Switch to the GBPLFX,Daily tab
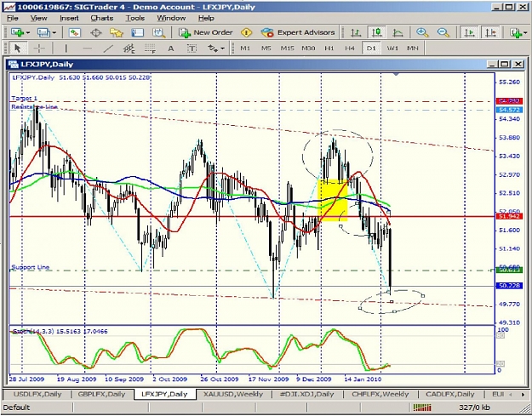 tap(102, 394)
